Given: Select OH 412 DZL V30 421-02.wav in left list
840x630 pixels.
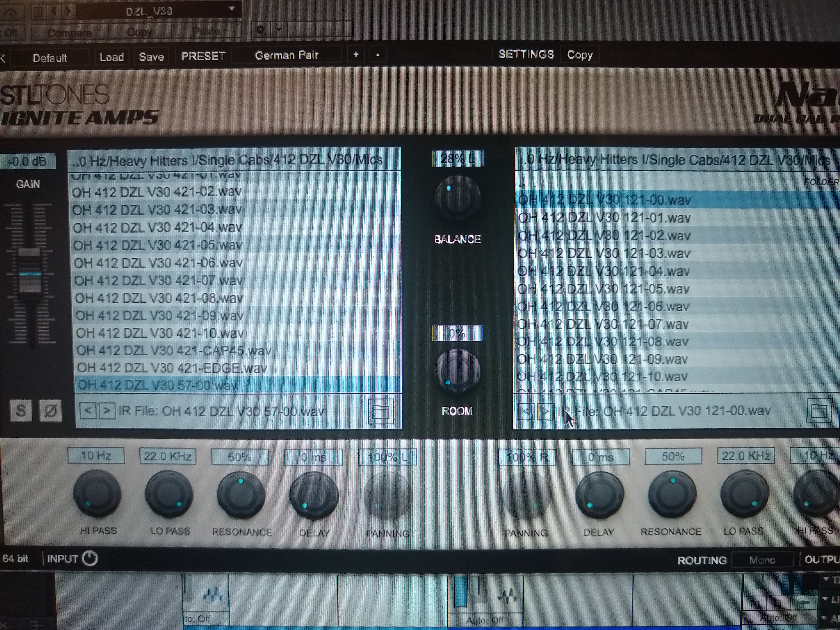Looking at the screenshot, I should coord(235,191).
